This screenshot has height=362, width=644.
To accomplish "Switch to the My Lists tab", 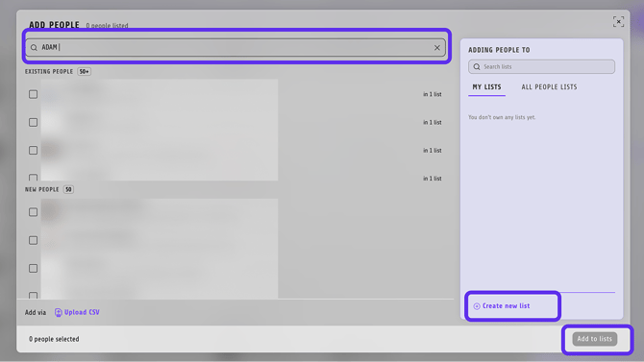I will tap(486, 87).
